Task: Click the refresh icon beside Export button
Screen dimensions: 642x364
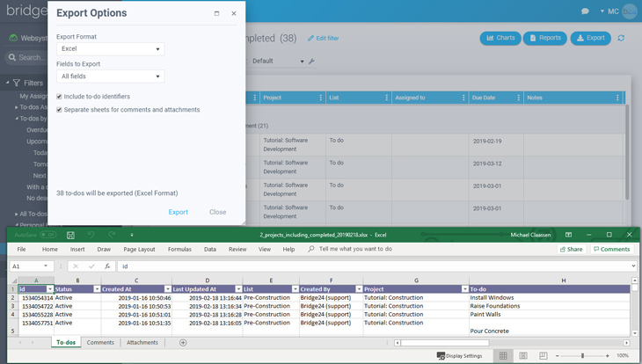Action: (x=621, y=38)
